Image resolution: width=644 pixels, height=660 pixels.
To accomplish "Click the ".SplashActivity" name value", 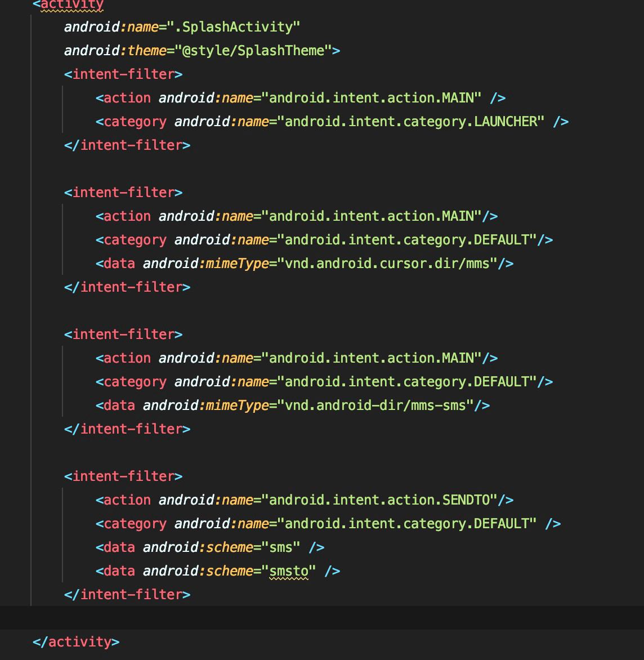I will click(234, 27).
